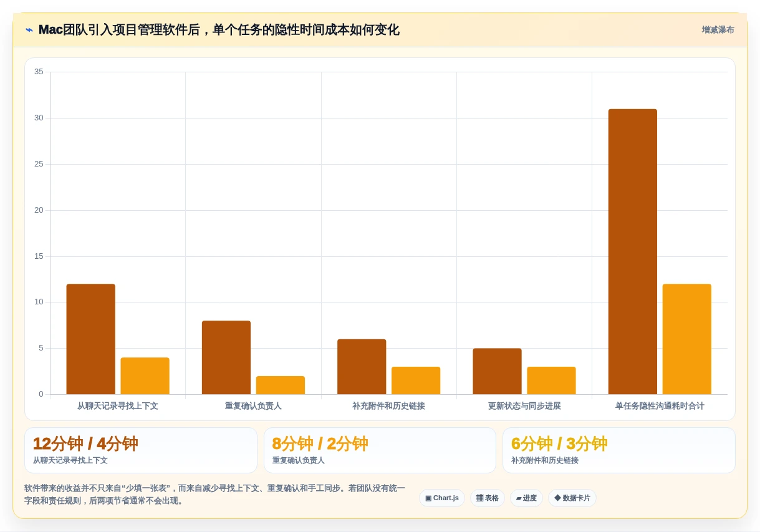Click the 进度 chip
Screen dimensions: 760x532
click(x=526, y=498)
